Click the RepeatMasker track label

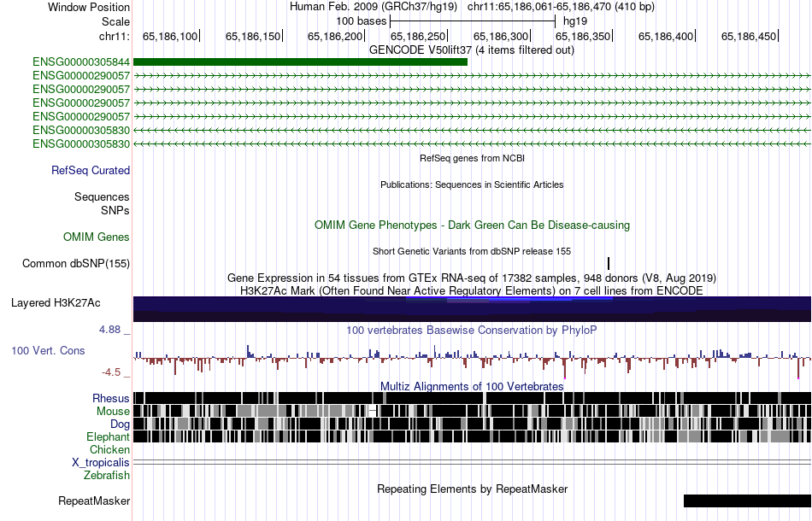[94, 501]
